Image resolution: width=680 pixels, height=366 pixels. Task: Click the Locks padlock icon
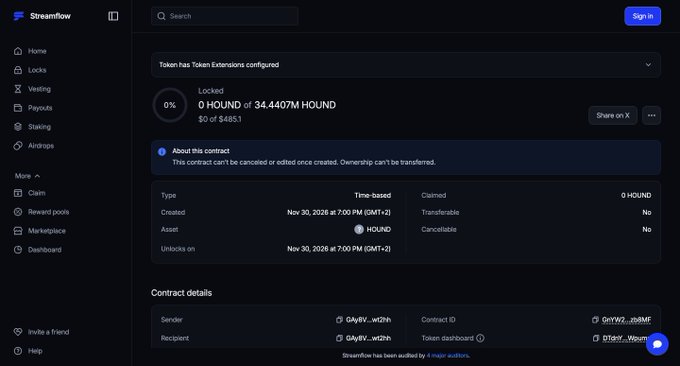(18, 70)
